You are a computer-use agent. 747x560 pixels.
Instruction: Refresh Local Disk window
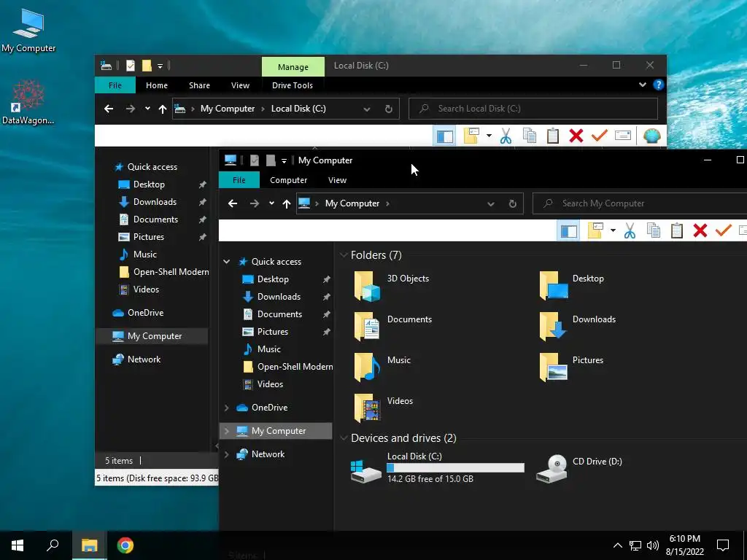(389, 109)
